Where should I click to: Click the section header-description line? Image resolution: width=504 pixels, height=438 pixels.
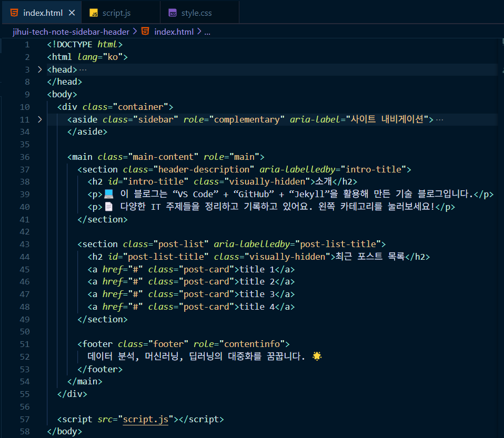tap(244, 169)
